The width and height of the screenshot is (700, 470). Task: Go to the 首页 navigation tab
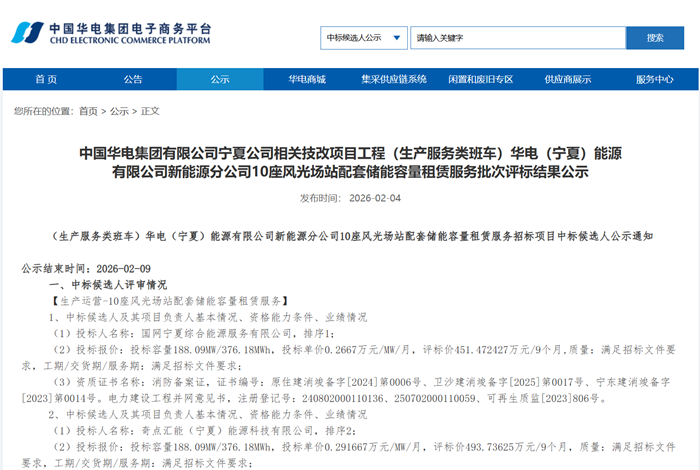(46, 79)
